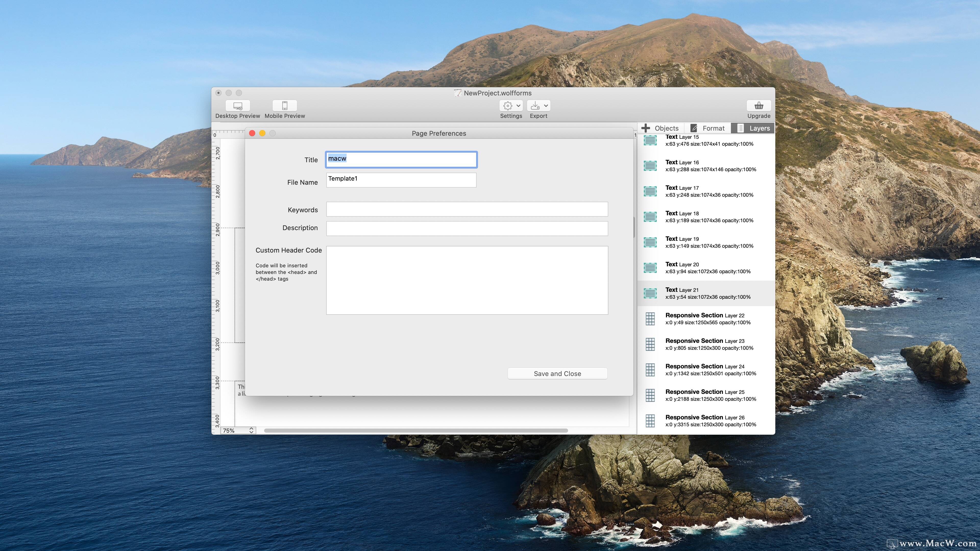Click the horizontal scrollbar of the canvas
The height and width of the screenshot is (551, 980).
point(416,430)
